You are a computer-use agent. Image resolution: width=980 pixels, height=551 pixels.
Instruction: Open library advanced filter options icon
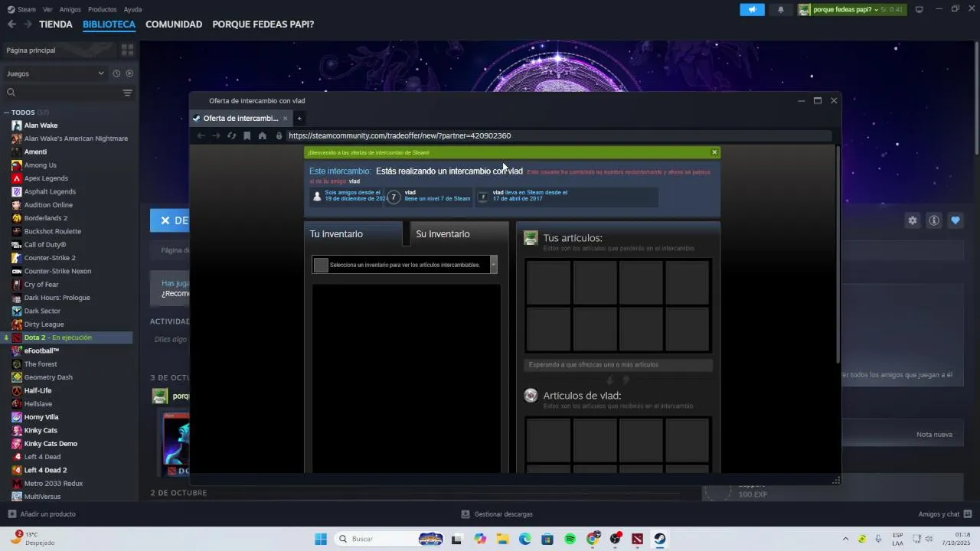pyautogui.click(x=127, y=93)
